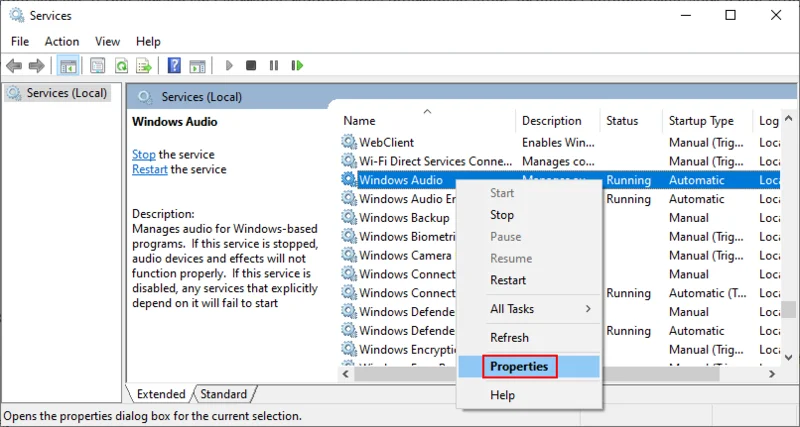Click horizontal scrollbar right arrow

[x=772, y=374]
